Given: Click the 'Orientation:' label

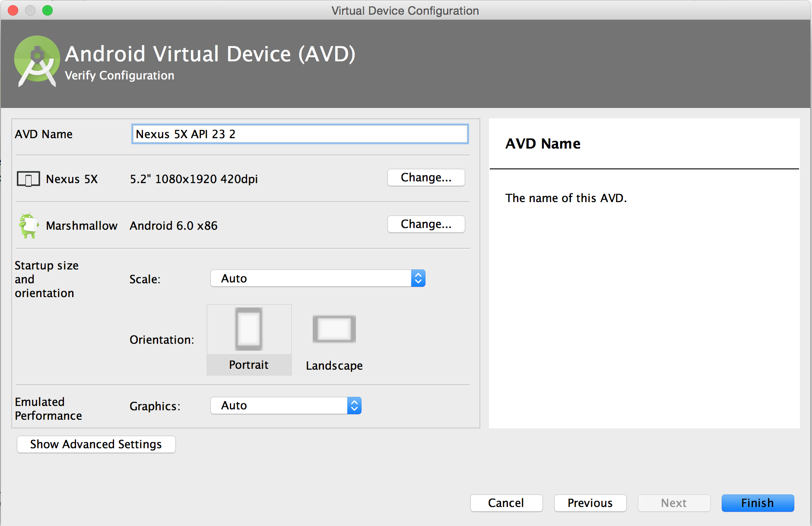Looking at the screenshot, I should 162,340.
